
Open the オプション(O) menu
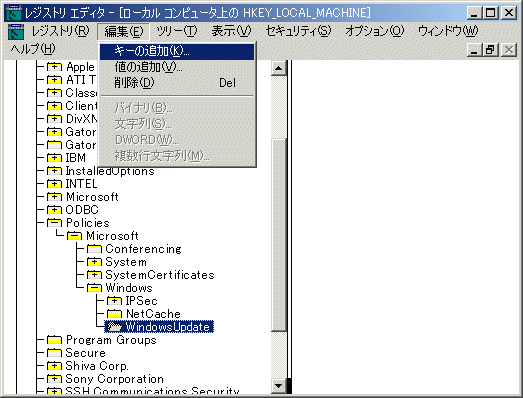point(375,31)
